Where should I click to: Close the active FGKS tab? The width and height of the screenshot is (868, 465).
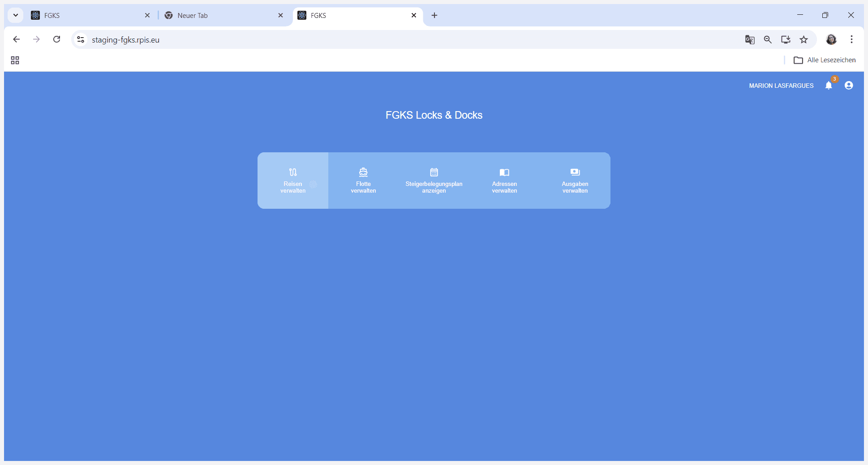(x=414, y=15)
